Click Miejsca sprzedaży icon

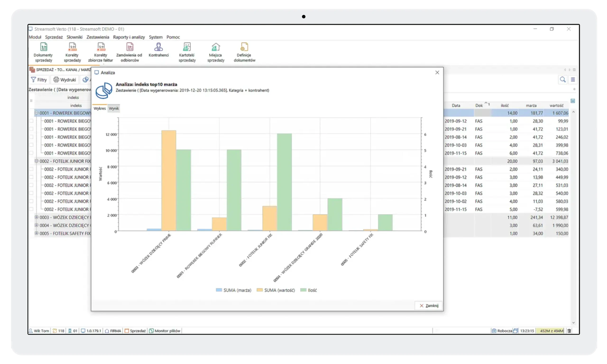(x=216, y=47)
